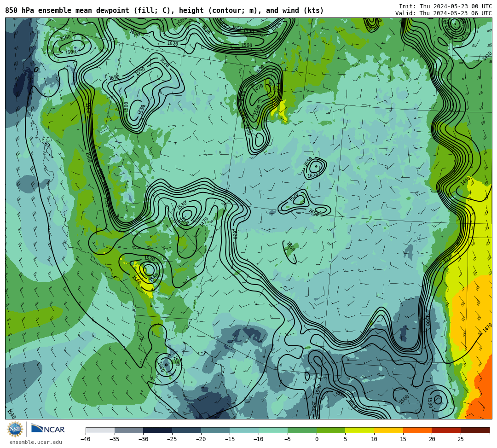
Task: Pick the light teal -15 to -10 colorbar segment
Action: click(x=244, y=430)
